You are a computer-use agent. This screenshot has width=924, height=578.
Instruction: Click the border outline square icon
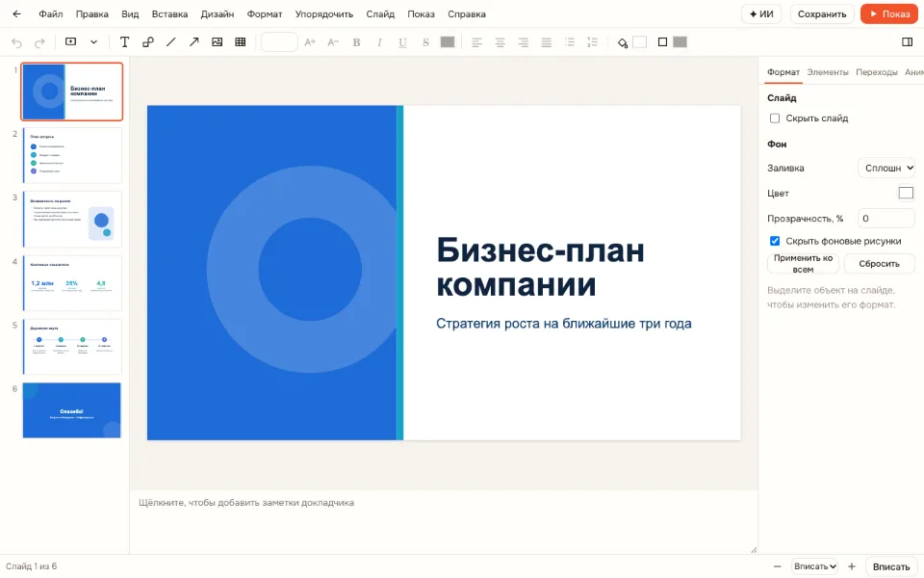[662, 41]
